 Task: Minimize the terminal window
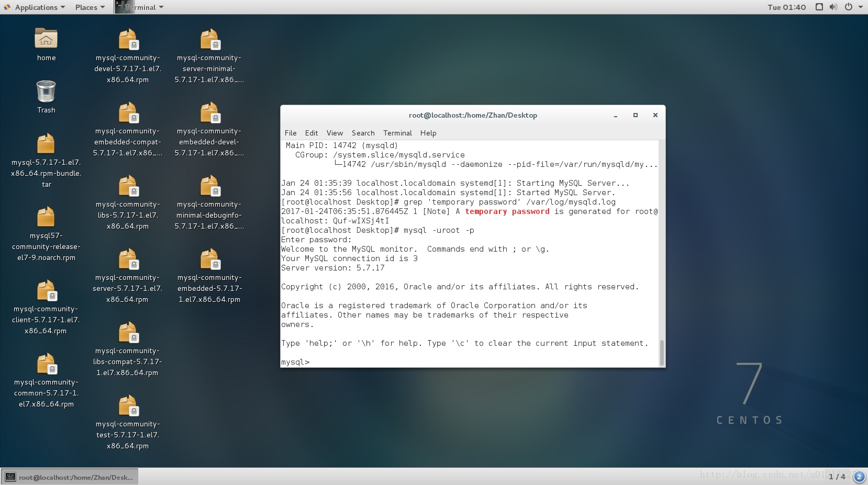[x=616, y=115]
